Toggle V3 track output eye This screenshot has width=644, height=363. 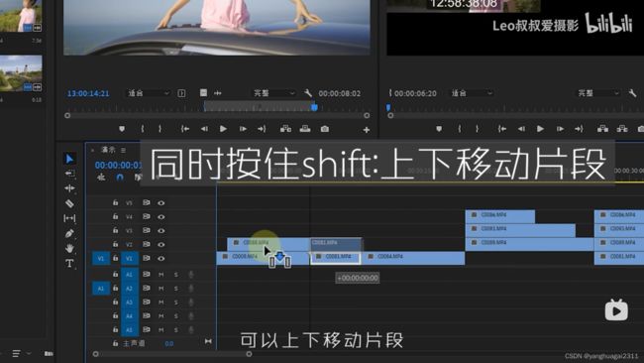pos(161,231)
